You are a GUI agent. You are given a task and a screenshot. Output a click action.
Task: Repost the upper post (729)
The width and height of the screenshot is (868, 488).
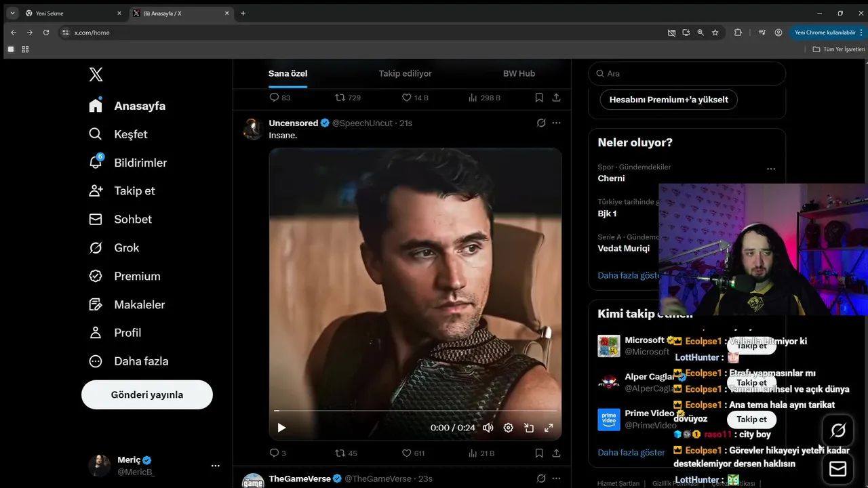[x=348, y=98]
